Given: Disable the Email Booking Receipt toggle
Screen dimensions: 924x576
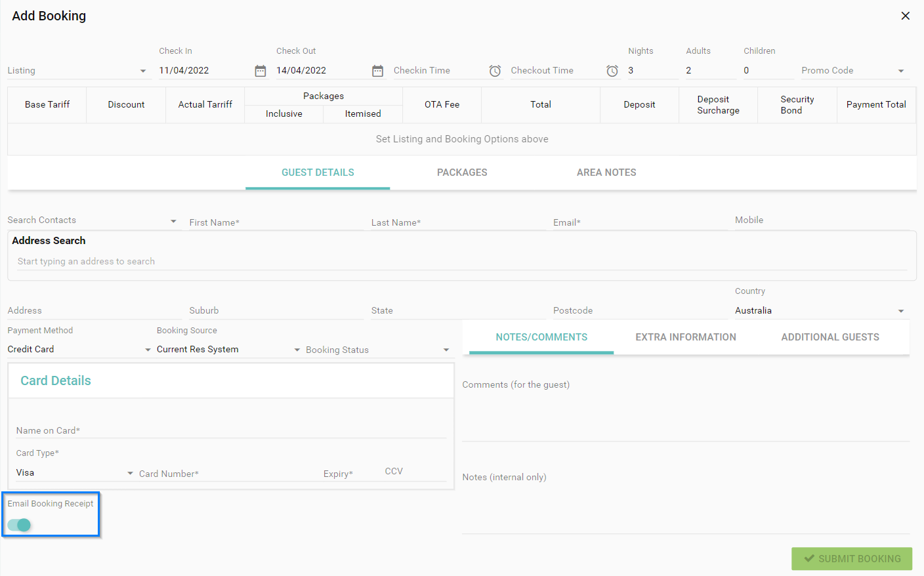Looking at the screenshot, I should tap(20, 525).
